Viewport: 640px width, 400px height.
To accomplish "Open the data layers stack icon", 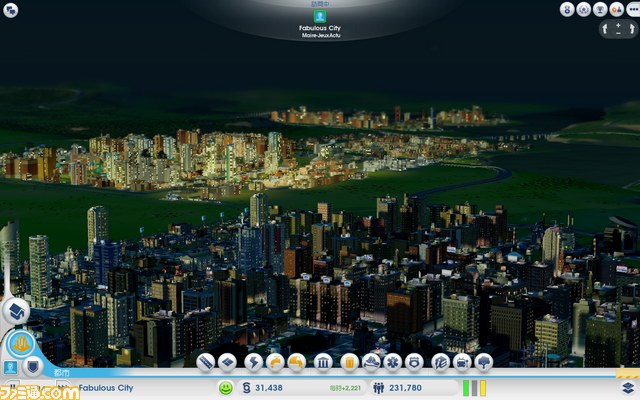I will 628,388.
